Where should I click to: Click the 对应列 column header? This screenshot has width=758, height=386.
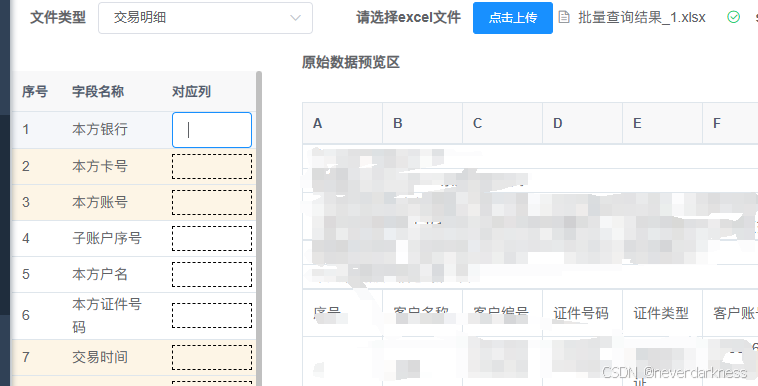pyautogui.click(x=191, y=91)
